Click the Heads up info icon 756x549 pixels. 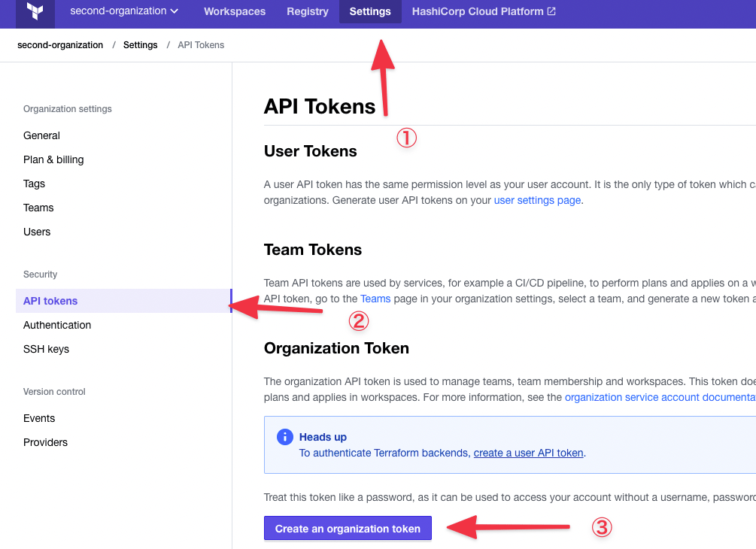click(285, 437)
